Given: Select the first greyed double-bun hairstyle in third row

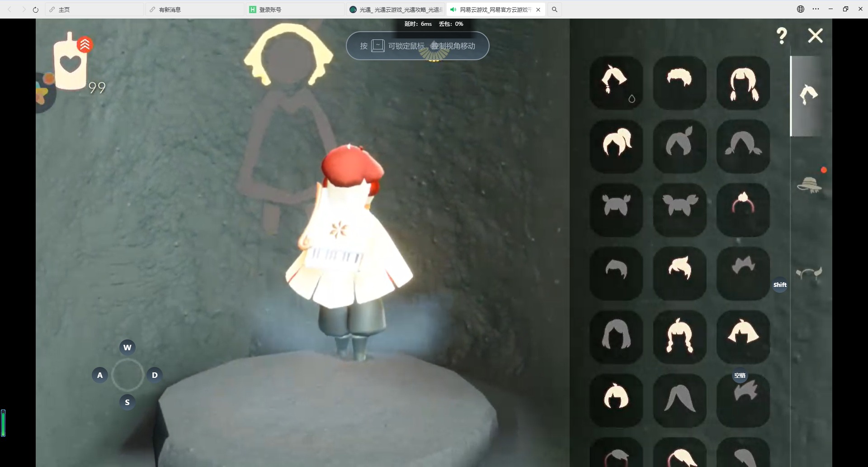Looking at the screenshot, I should pyautogui.click(x=616, y=210).
